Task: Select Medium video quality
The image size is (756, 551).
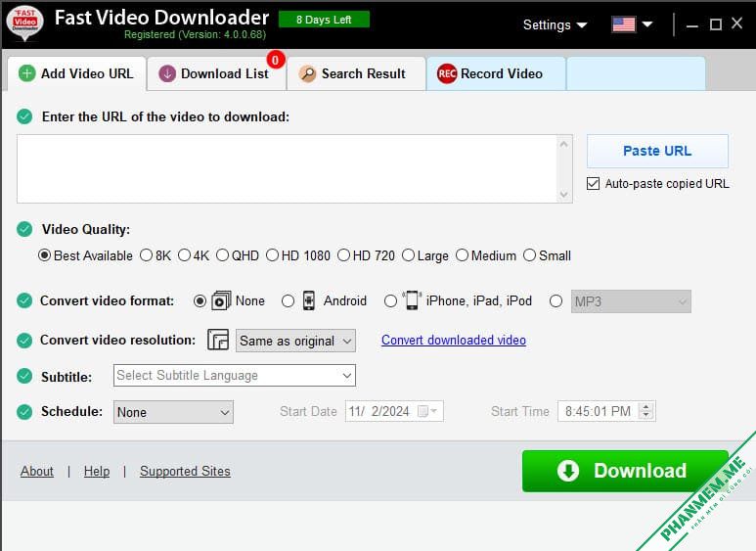Action: tap(462, 255)
